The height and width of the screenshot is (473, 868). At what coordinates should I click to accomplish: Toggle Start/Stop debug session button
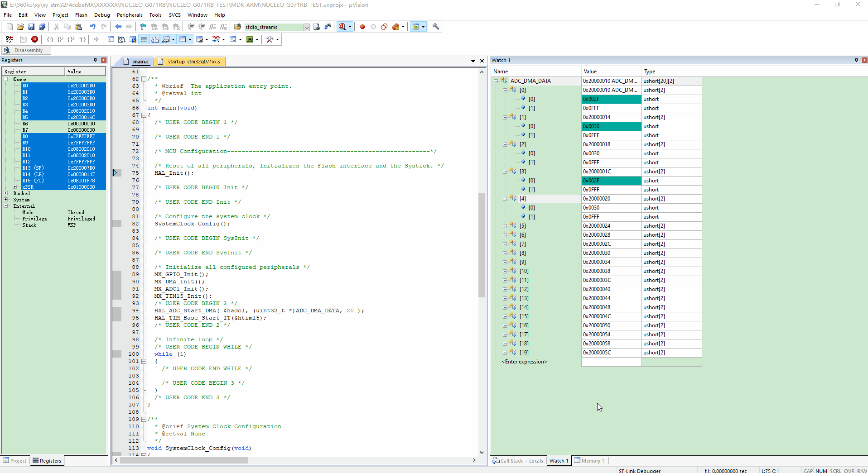tap(342, 27)
